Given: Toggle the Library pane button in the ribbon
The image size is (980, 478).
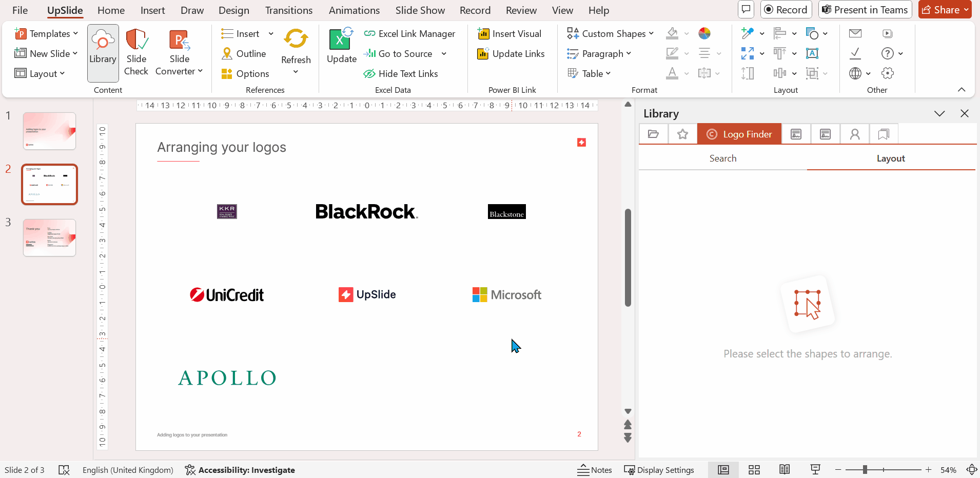Looking at the screenshot, I should (x=103, y=53).
